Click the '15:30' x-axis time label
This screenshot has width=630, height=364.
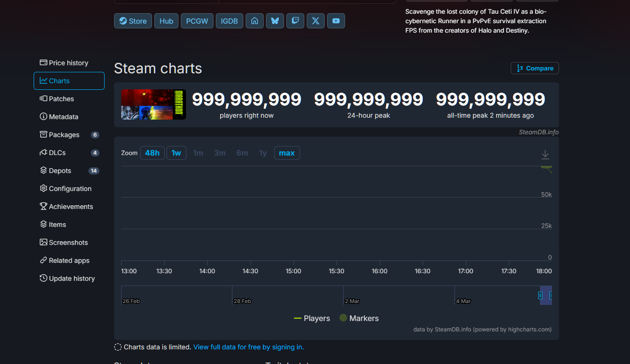click(x=337, y=271)
